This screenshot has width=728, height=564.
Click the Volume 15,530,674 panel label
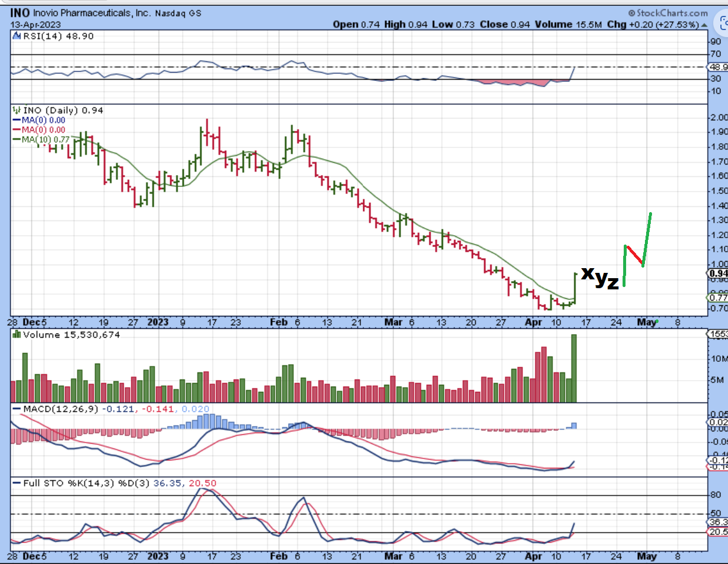click(71, 335)
